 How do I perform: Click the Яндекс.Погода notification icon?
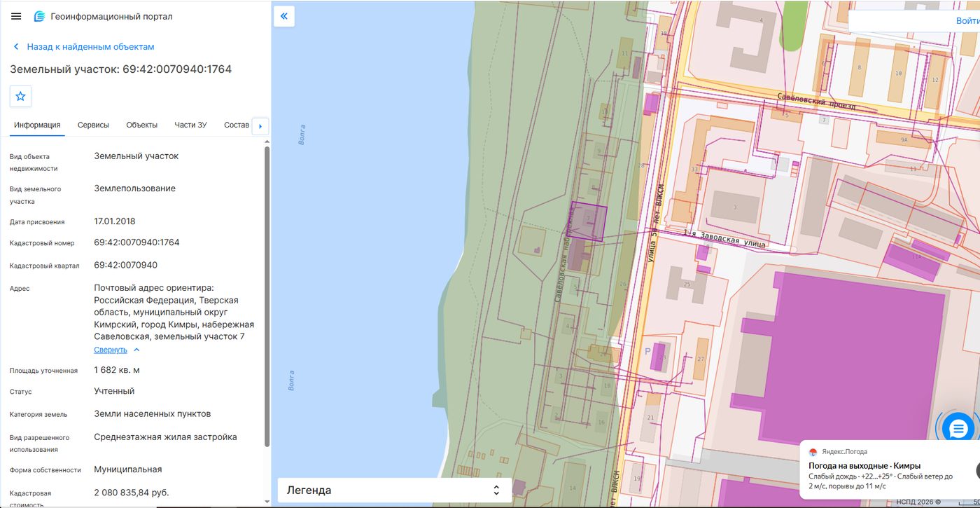coord(813,452)
